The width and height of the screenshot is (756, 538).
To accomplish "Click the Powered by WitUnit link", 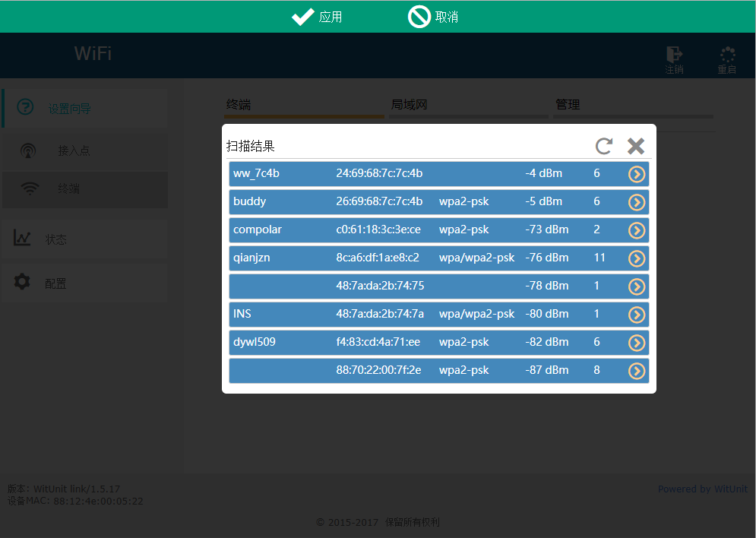I will pos(703,489).
